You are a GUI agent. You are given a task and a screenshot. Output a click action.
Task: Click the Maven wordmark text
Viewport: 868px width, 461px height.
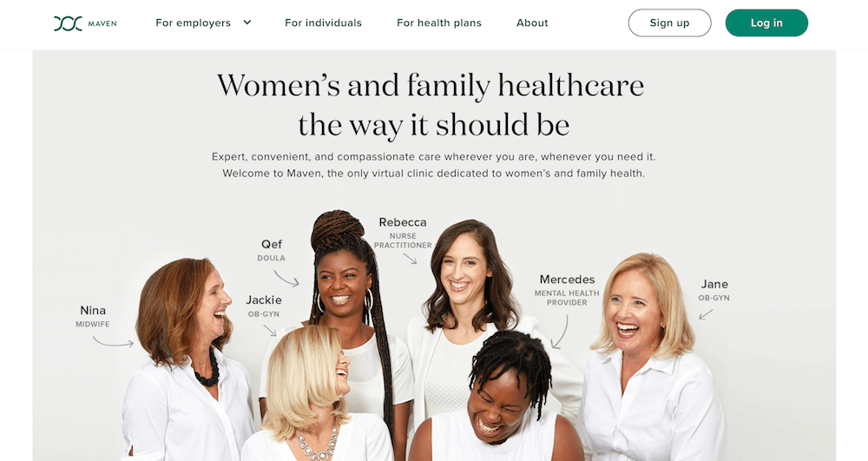102,23
